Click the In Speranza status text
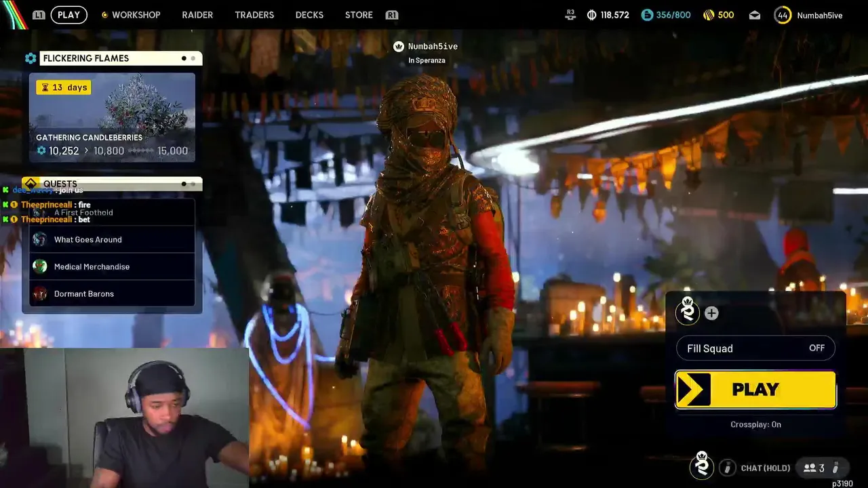Viewport: 868px width, 488px height. (x=427, y=60)
